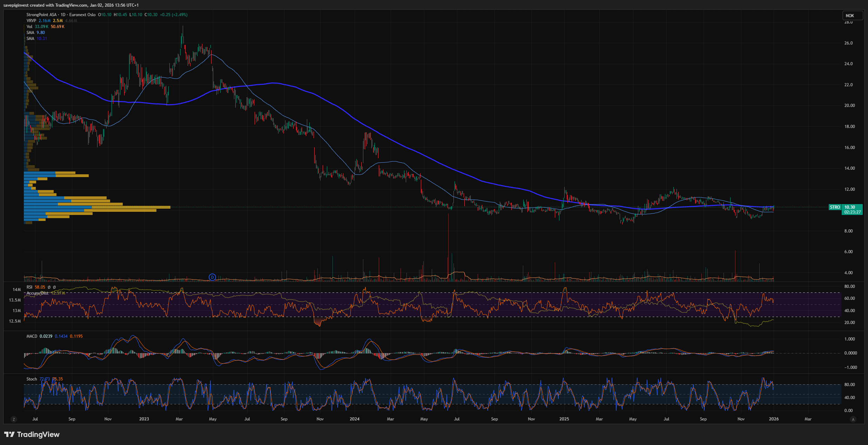Screen dimensions: 868x445
Task: Click the VRVP indicator legend
Action: tap(31, 21)
